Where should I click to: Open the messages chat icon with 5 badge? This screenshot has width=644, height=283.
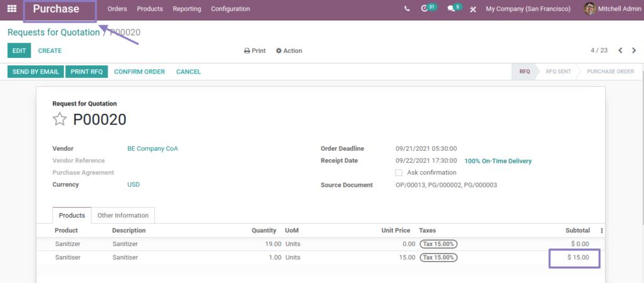click(x=452, y=9)
